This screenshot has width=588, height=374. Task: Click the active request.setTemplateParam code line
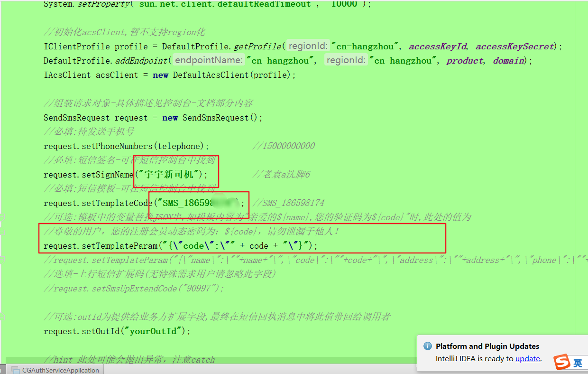click(181, 246)
